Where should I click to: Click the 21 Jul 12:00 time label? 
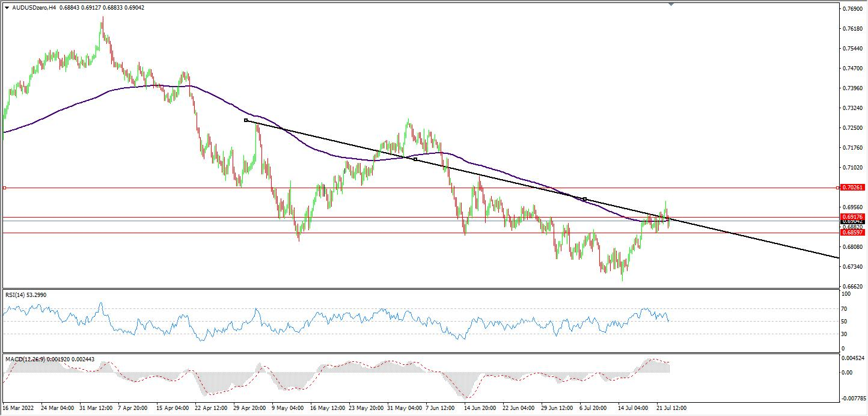[670, 408]
